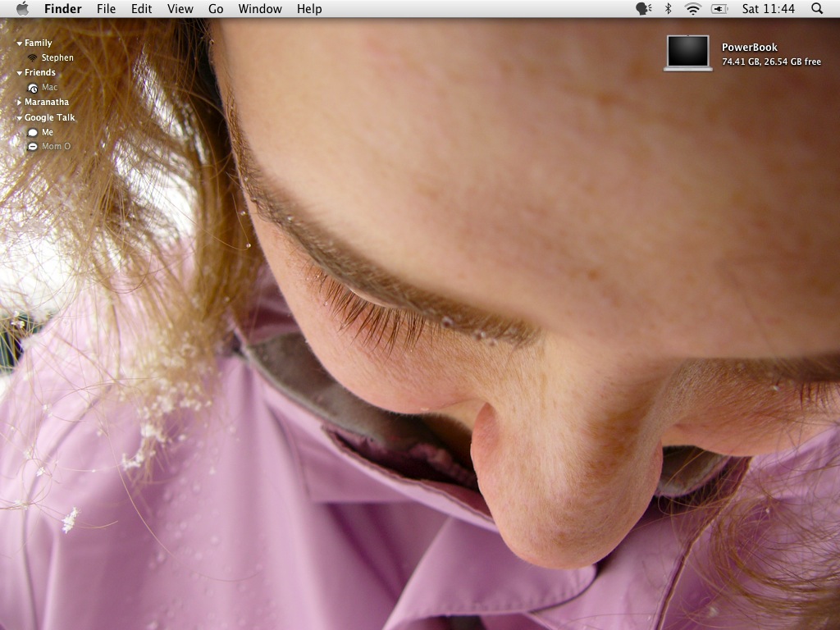The width and height of the screenshot is (840, 630).
Task: Open the File menu
Action: tap(106, 8)
